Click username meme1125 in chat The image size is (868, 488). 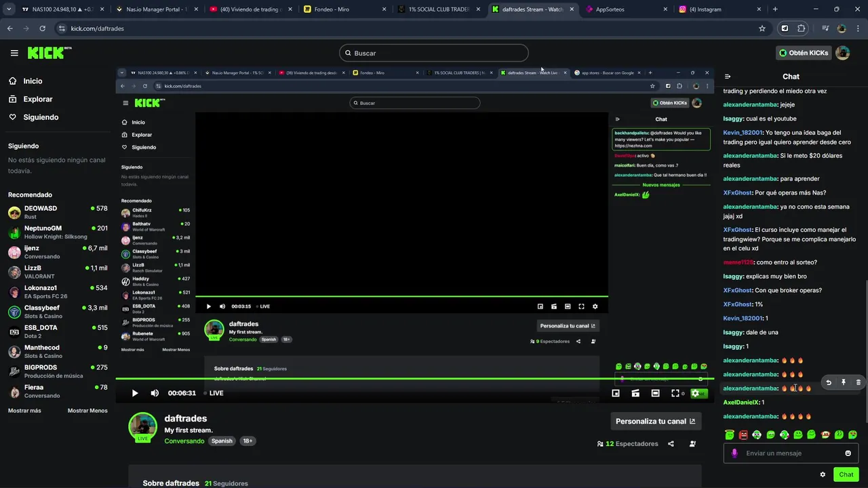pyautogui.click(x=738, y=262)
